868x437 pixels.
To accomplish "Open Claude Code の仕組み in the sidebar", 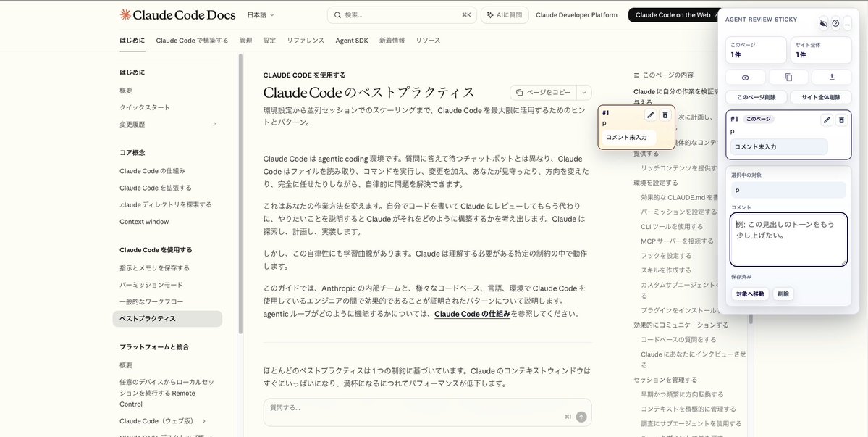I will coord(152,170).
